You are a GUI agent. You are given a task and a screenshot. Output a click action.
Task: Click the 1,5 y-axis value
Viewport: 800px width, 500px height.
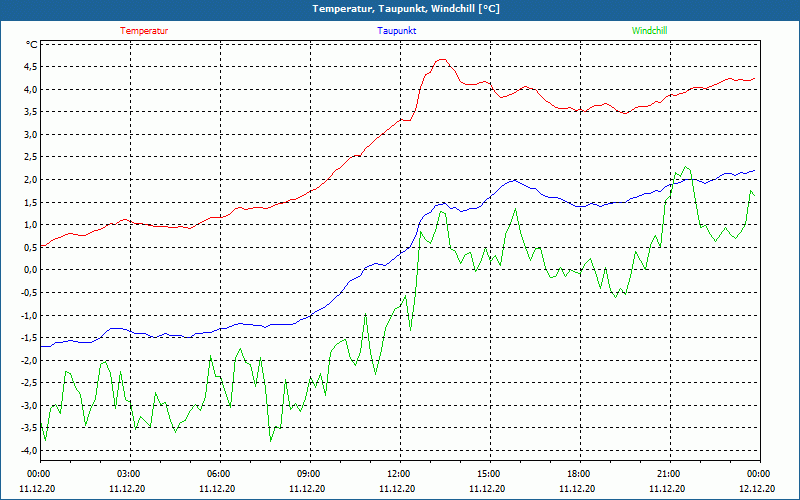[x=30, y=203]
